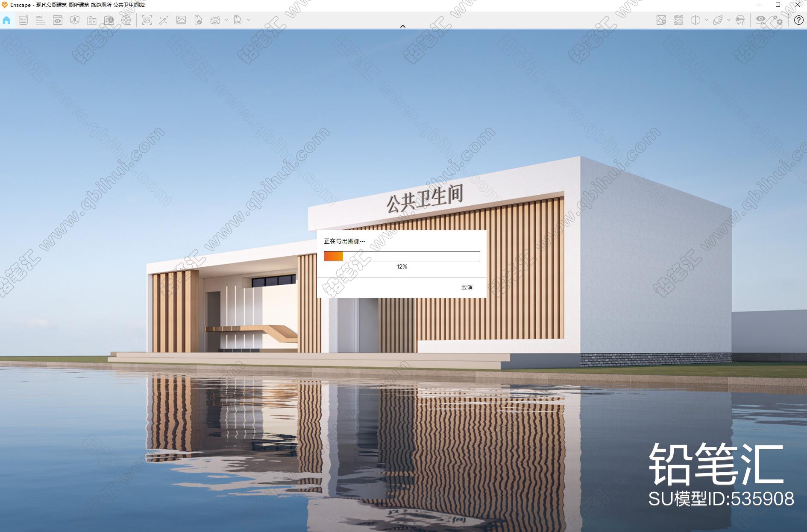Close the Enscape window
Screen dimensions: 807x532
click(x=797, y=5)
